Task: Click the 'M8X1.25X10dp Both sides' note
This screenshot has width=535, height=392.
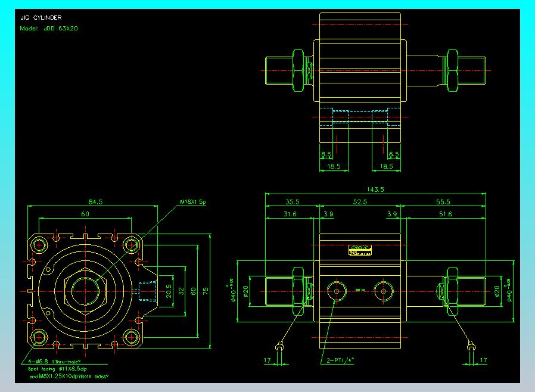Action: click(x=69, y=377)
